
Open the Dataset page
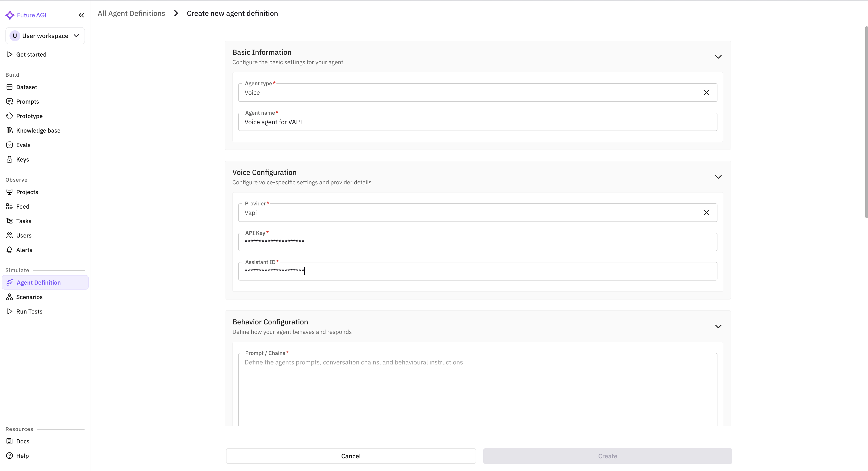[x=26, y=87]
